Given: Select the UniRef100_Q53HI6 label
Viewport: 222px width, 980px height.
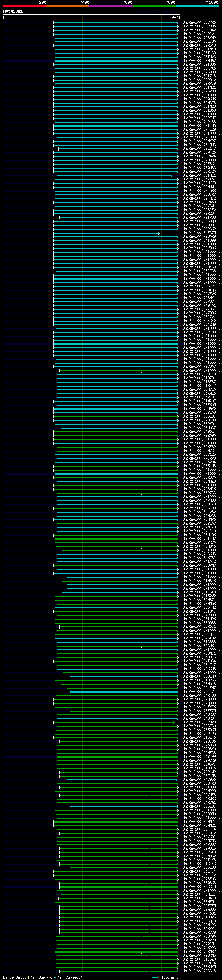Looking at the screenshot, I should coord(199,489).
